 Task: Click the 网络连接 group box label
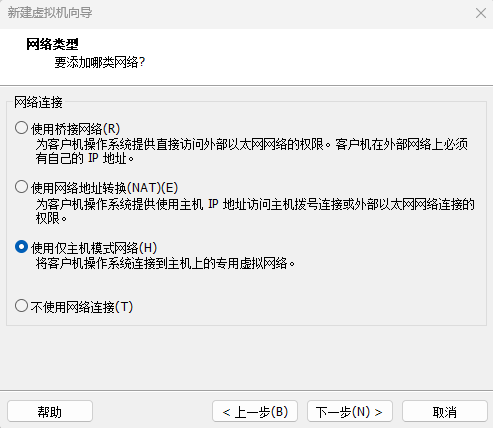point(38,102)
